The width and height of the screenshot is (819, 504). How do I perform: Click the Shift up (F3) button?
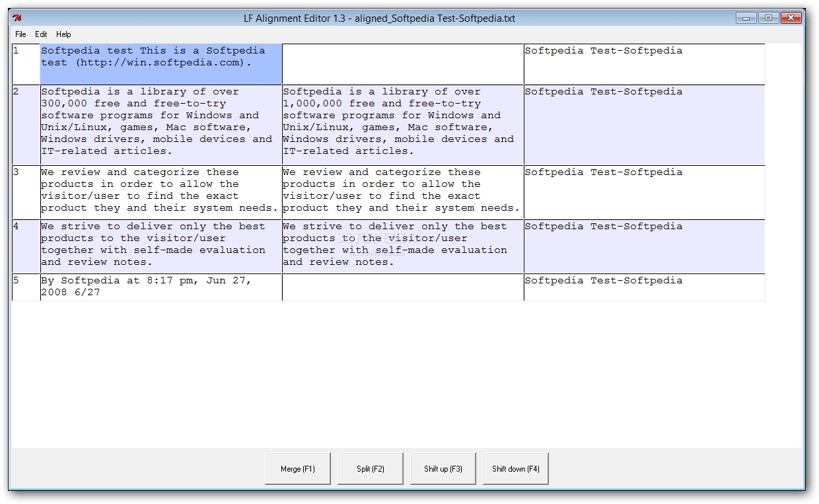point(443,469)
